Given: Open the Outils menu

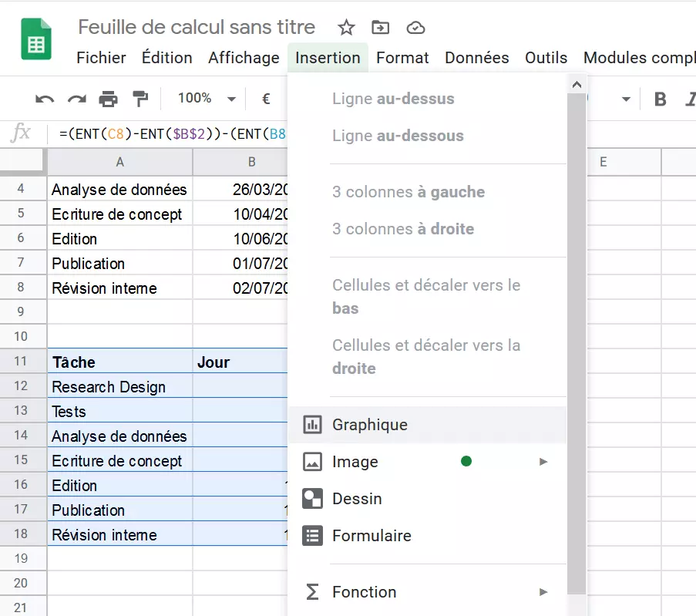Looking at the screenshot, I should pos(546,58).
